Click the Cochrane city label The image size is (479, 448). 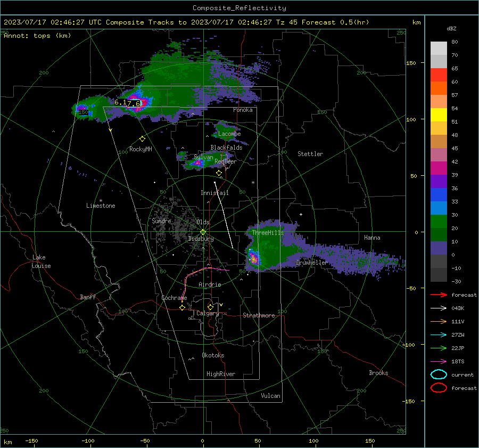(x=174, y=298)
